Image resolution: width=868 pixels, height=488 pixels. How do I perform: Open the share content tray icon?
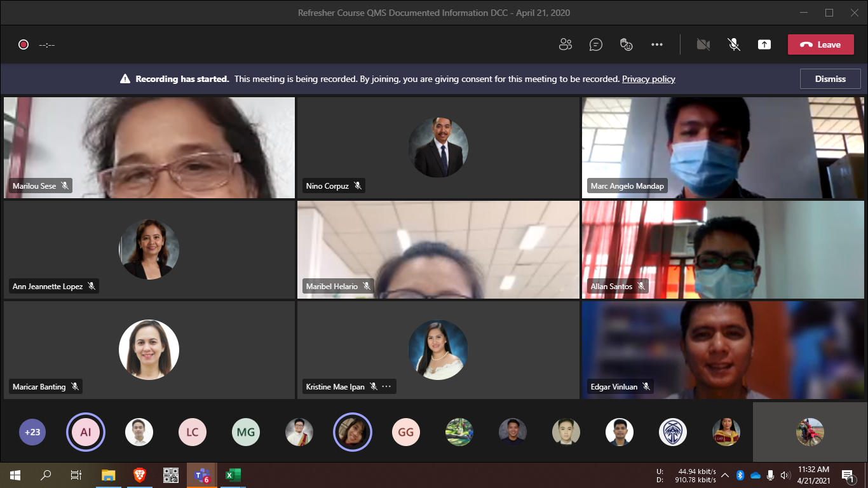tap(764, 44)
